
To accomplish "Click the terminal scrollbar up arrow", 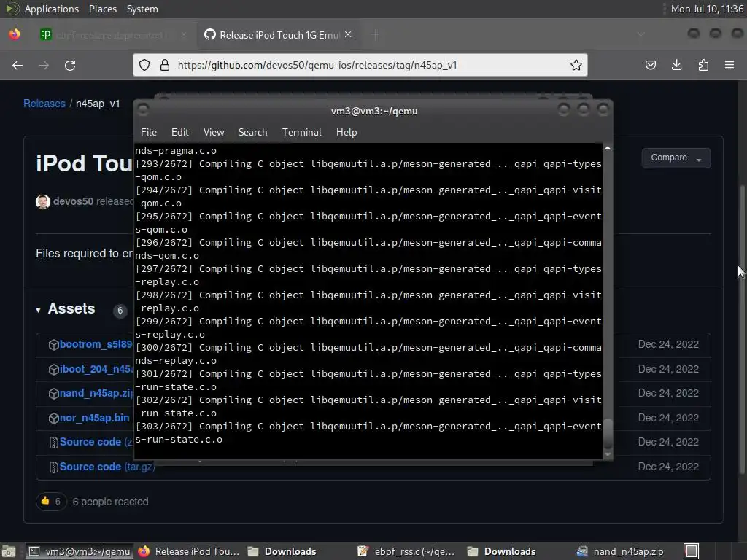I will click(x=608, y=148).
